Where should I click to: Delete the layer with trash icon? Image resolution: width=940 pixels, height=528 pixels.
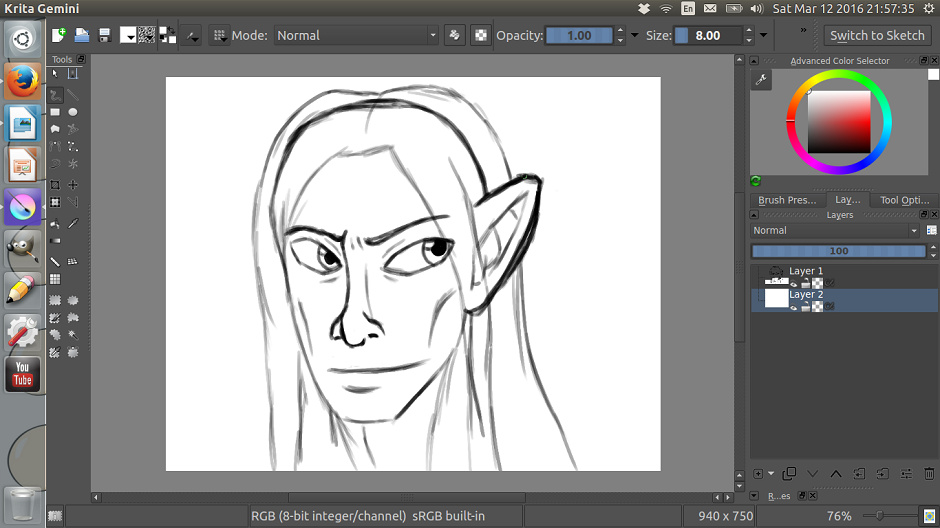point(928,473)
